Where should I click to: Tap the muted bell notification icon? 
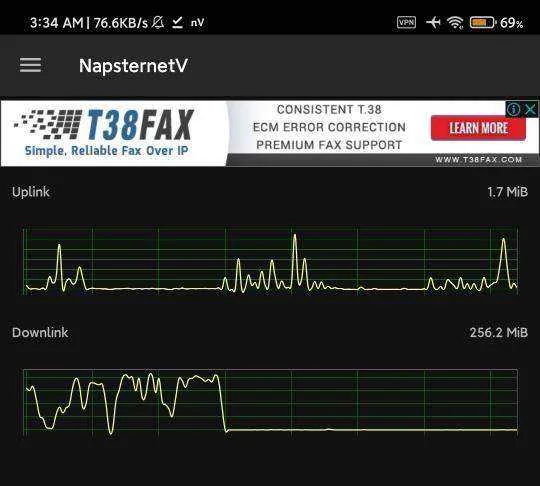158,22
